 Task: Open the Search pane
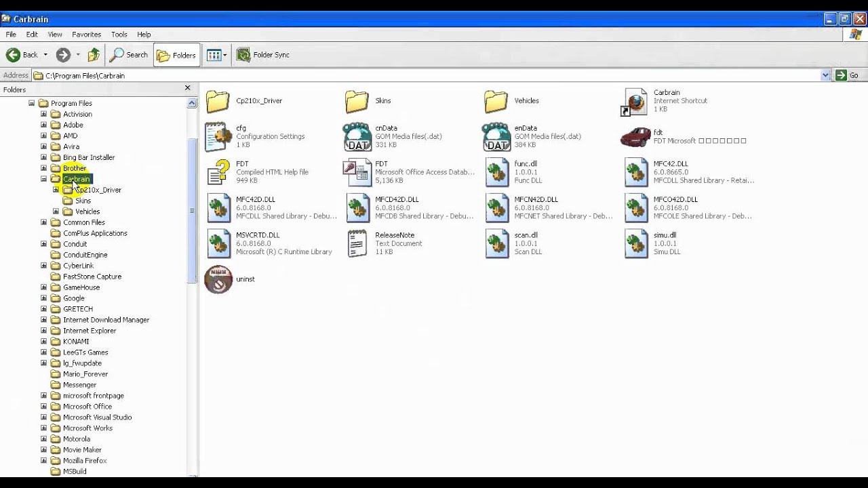point(129,55)
